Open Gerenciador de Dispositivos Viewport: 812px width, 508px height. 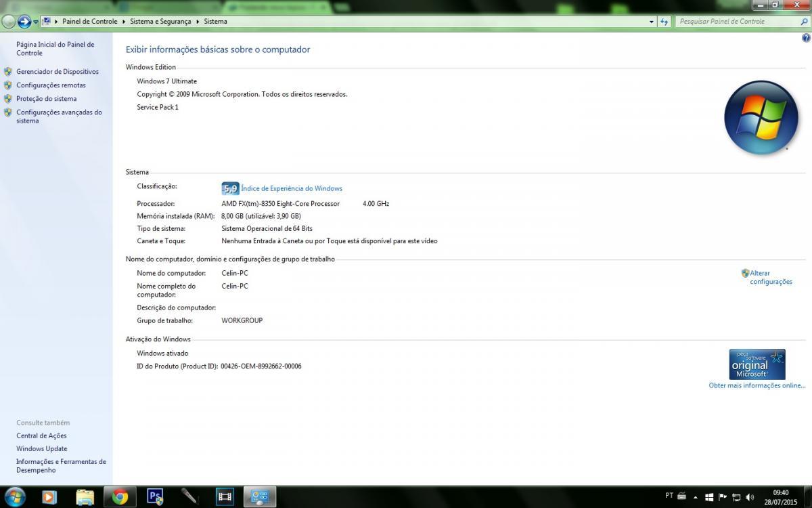(58, 72)
